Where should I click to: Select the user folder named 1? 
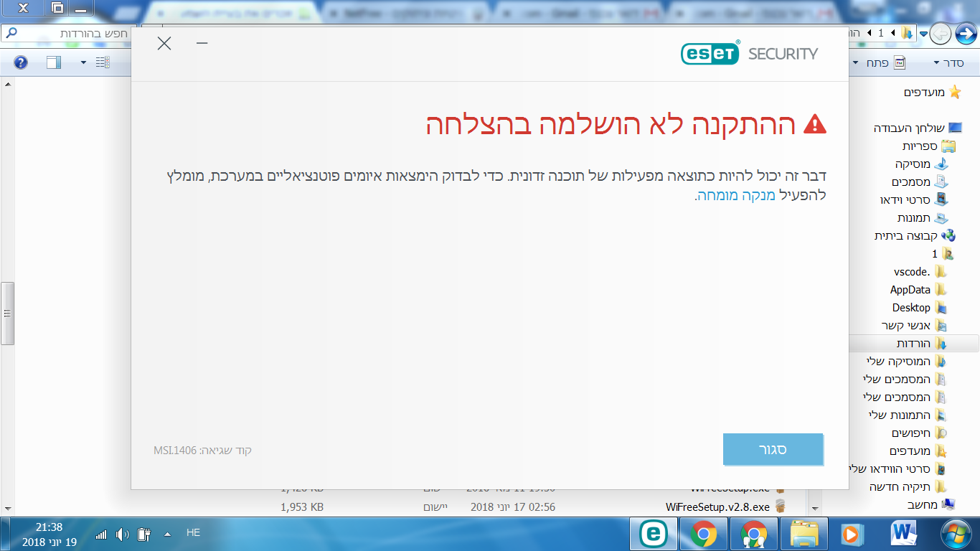[x=942, y=254]
